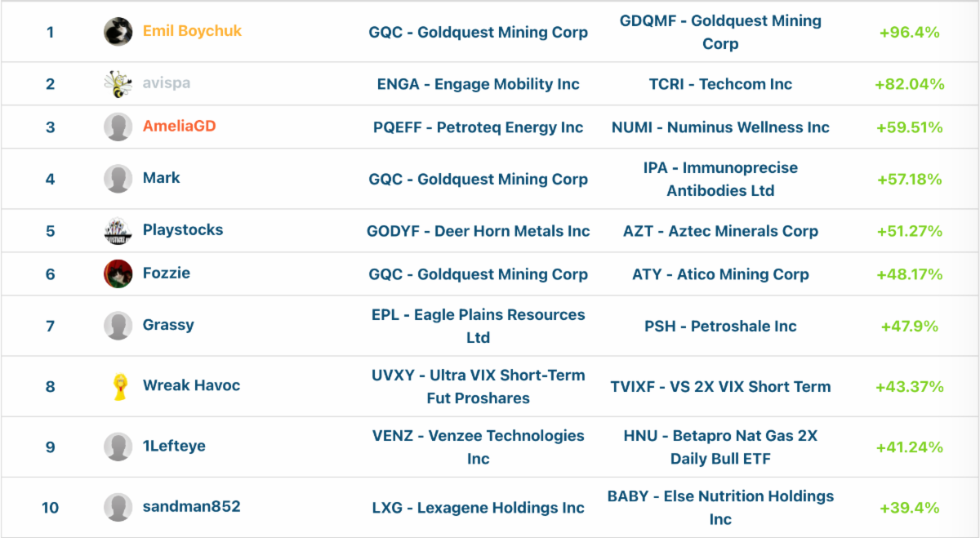
Task: Select ENGA - Engage Mobility Inc stock
Action: (x=478, y=84)
